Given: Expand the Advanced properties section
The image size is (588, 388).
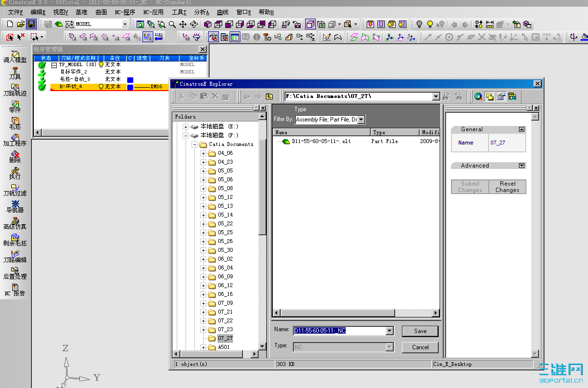Looking at the screenshot, I should (521, 166).
